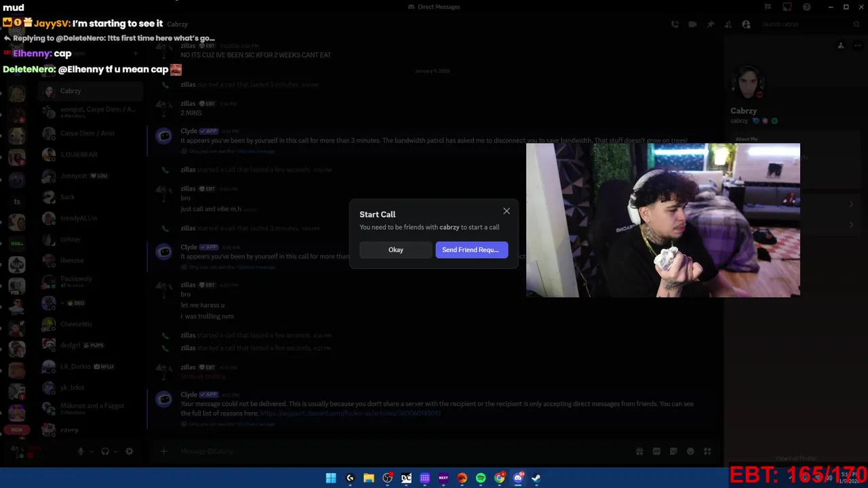Open the Pauliewoly direct message
Image resolution: width=868 pixels, height=488 pixels.
pyautogui.click(x=91, y=281)
